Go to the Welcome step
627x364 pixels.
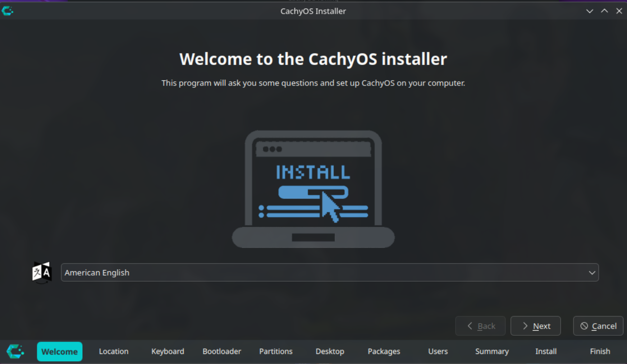tap(60, 351)
